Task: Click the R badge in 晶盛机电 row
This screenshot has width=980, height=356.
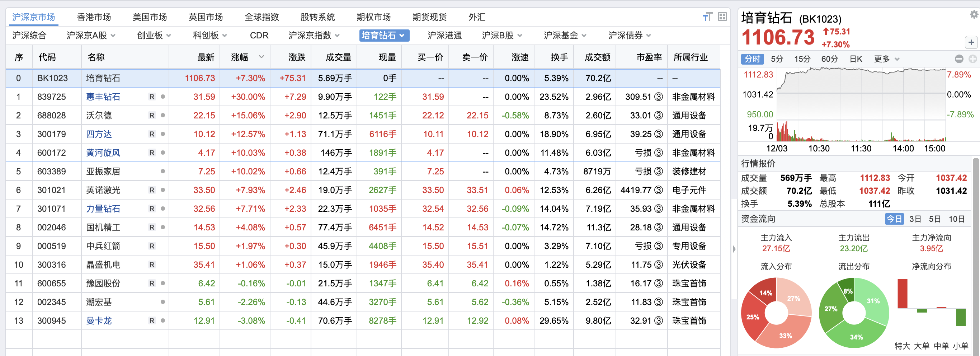Action: point(152,264)
